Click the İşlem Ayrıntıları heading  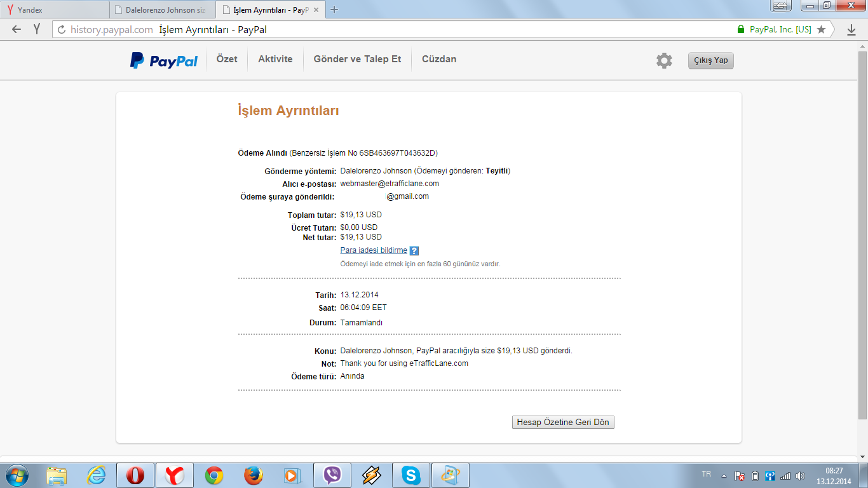pyautogui.click(x=288, y=111)
